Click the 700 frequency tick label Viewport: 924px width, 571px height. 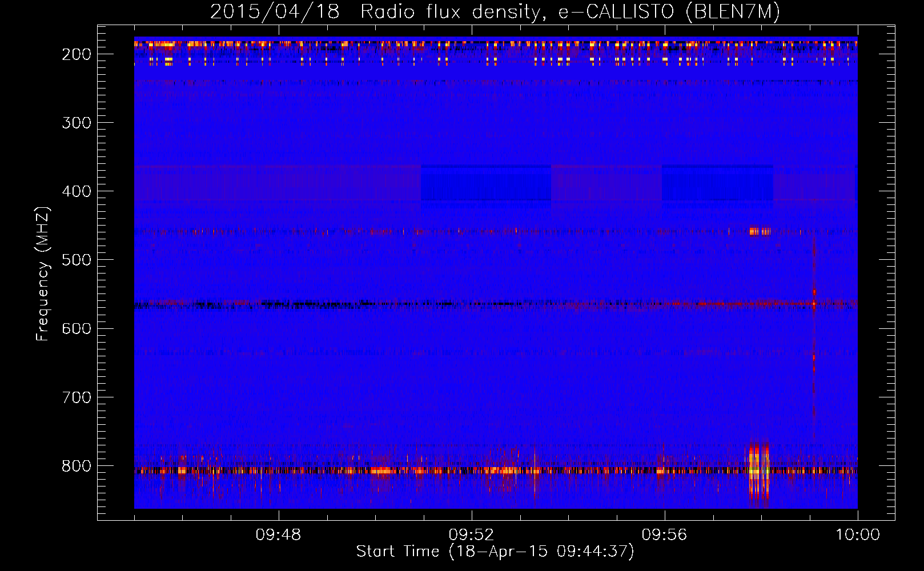[77, 397]
